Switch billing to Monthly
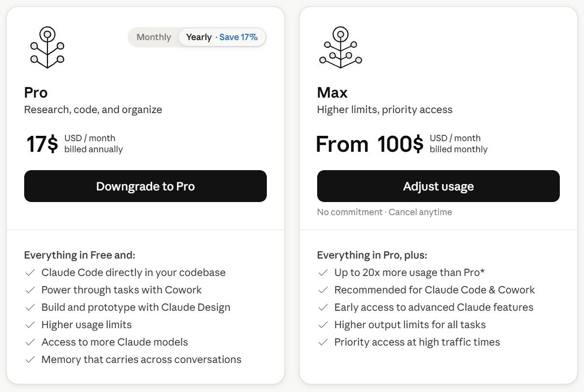 click(154, 37)
